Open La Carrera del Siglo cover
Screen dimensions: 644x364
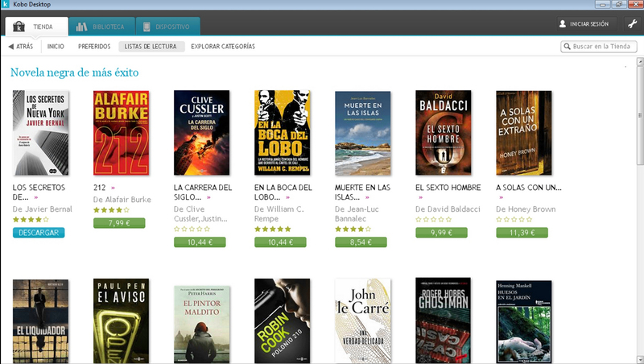[202, 133]
